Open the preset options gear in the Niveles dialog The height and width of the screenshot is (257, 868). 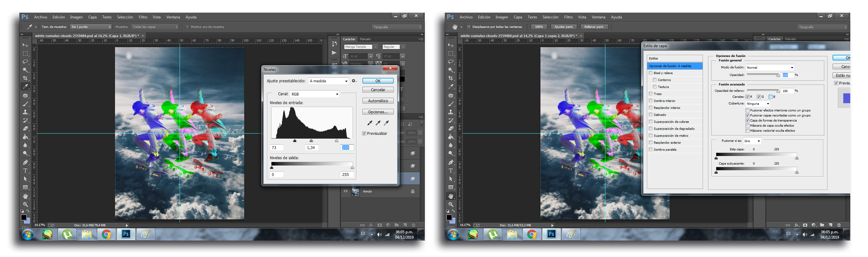[x=354, y=81]
